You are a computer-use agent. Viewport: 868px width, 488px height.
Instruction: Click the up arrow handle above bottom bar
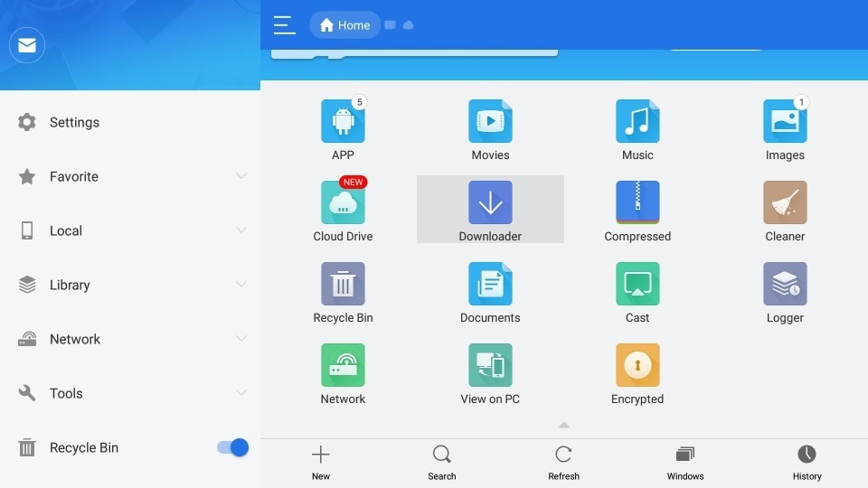click(x=563, y=425)
